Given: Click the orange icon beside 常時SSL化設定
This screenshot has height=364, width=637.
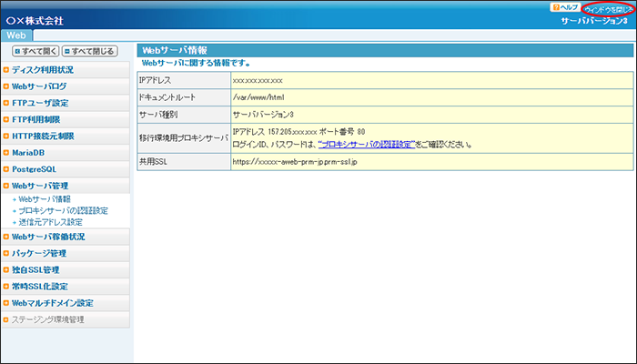Looking at the screenshot, I should (6, 287).
